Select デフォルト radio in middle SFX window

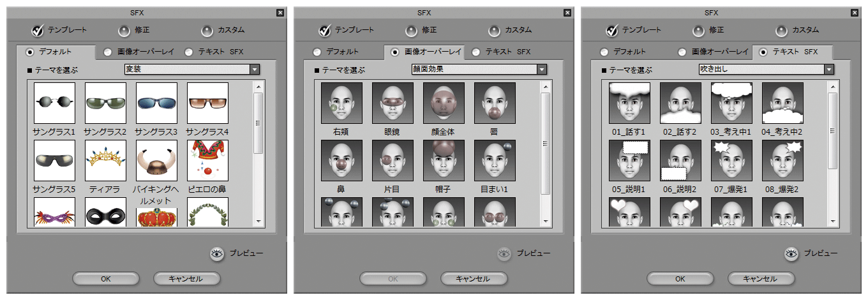click(317, 52)
